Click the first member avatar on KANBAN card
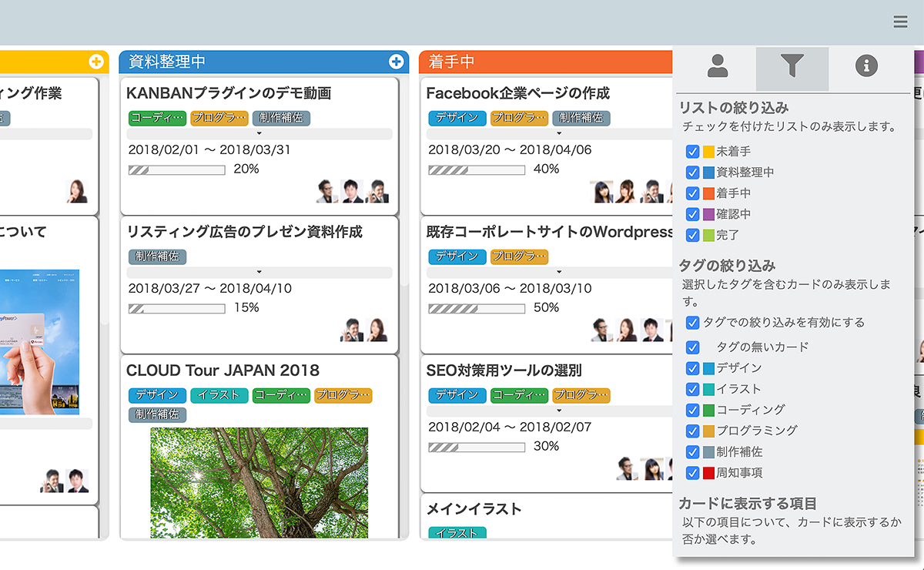The image size is (924, 570). 327,191
